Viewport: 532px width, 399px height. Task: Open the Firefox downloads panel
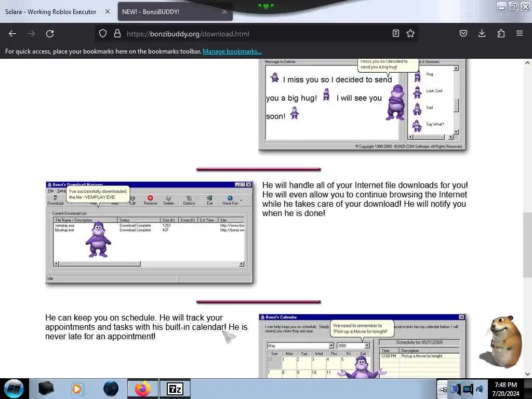pos(482,34)
